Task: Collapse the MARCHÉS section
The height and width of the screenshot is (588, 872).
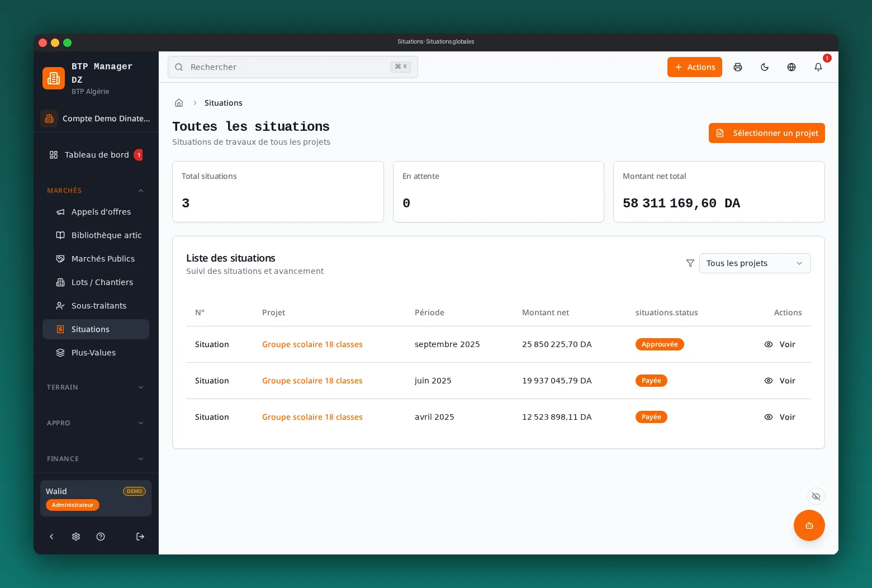Action: [x=96, y=191]
